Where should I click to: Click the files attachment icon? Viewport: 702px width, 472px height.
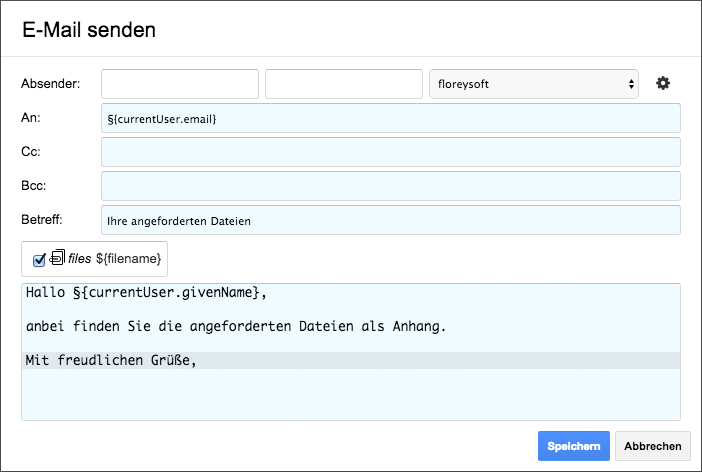(57, 257)
